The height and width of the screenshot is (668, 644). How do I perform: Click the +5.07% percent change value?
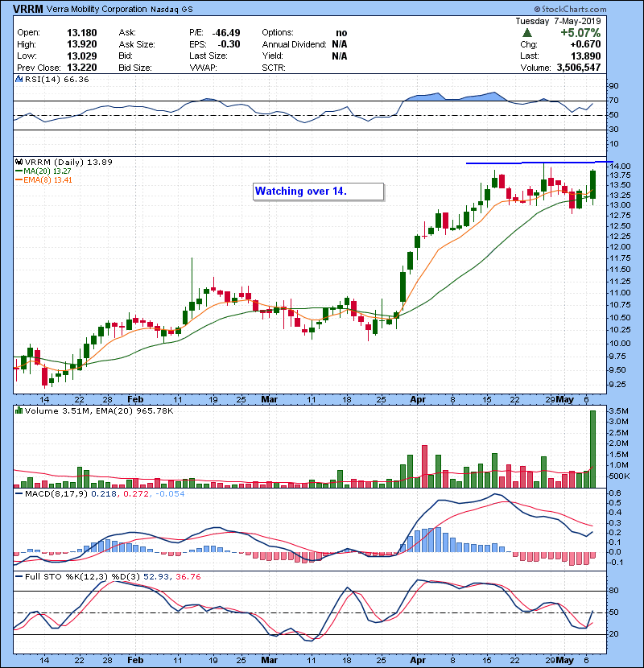point(580,33)
